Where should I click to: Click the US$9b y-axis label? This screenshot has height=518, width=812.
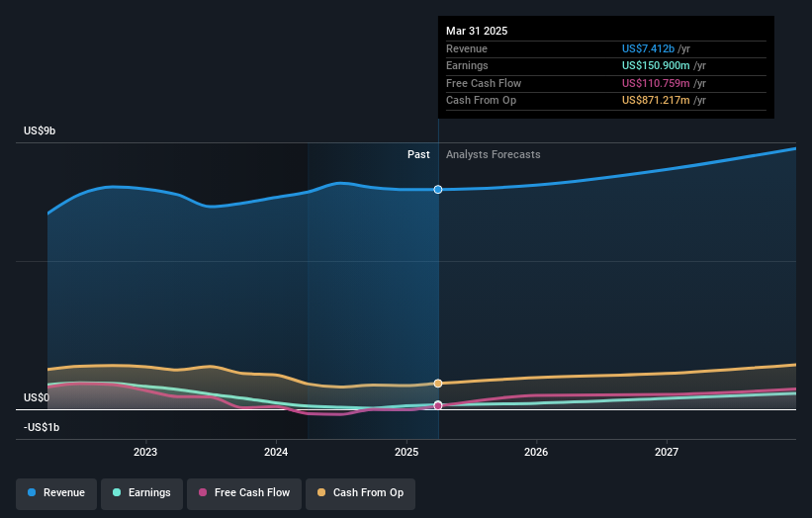click(x=40, y=130)
